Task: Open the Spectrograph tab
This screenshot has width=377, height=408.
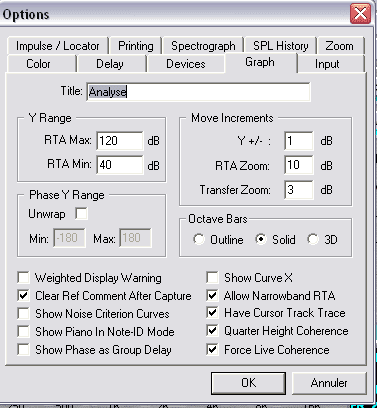Action: (203, 46)
